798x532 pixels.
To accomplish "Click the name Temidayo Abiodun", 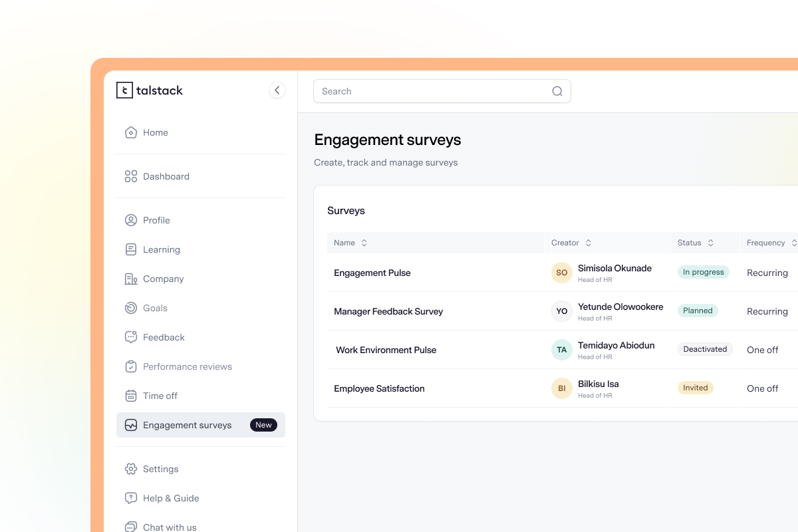I will 616,345.
